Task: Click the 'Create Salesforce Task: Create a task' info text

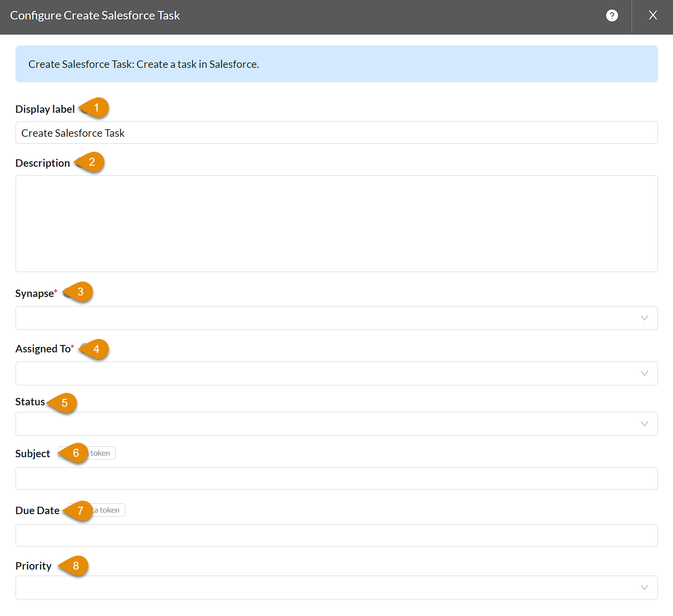Action: [144, 64]
